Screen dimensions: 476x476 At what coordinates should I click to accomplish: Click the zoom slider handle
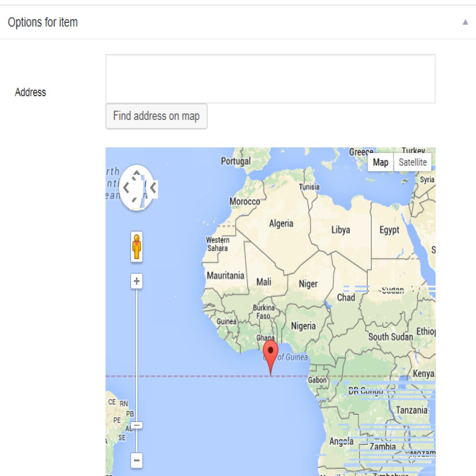click(x=137, y=425)
